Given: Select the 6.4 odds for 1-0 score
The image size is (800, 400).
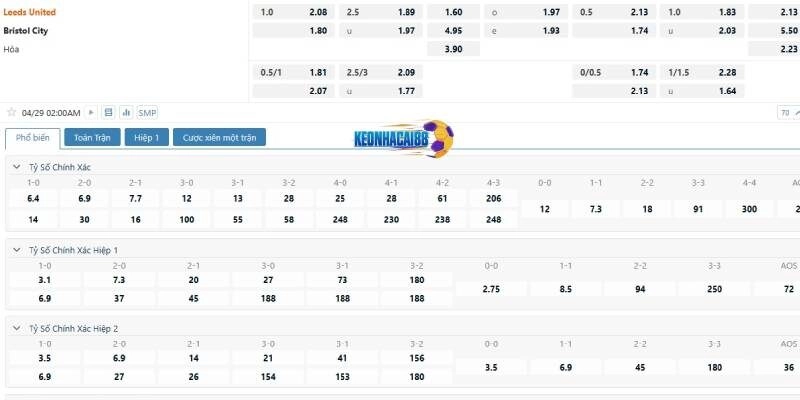Looking at the screenshot, I should pyautogui.click(x=33, y=199).
